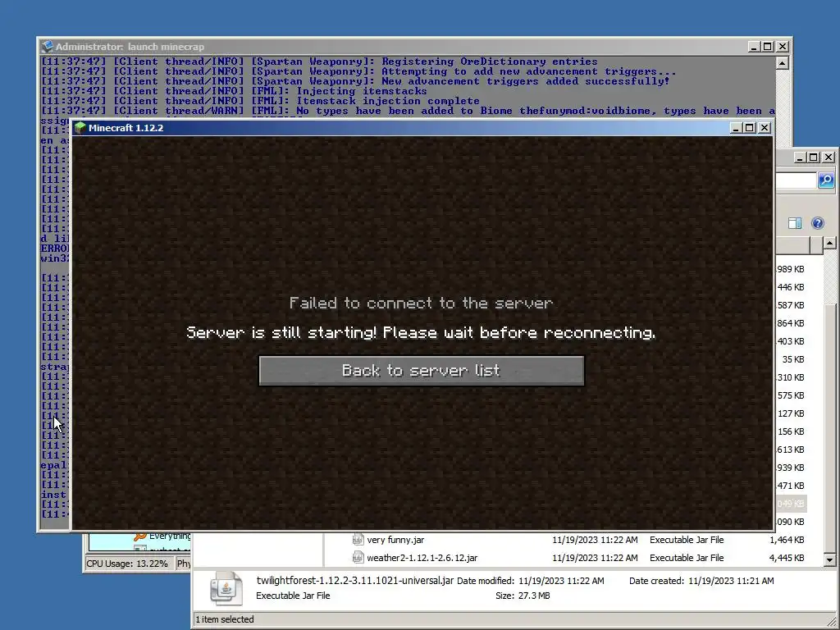This screenshot has height=630, width=840.
Task: Close the Explorer window
Action: (829, 157)
